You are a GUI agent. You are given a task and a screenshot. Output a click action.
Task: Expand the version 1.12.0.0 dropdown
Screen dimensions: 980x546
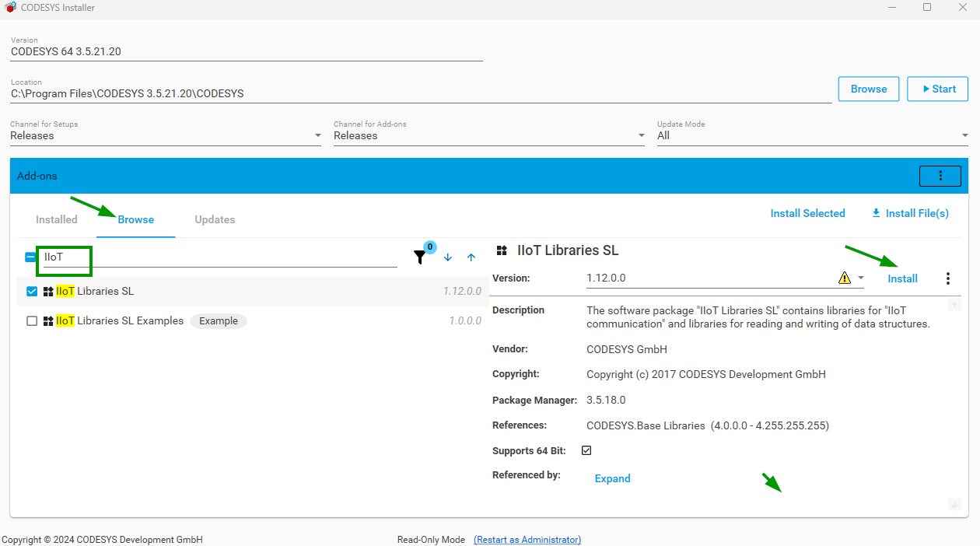[861, 278]
